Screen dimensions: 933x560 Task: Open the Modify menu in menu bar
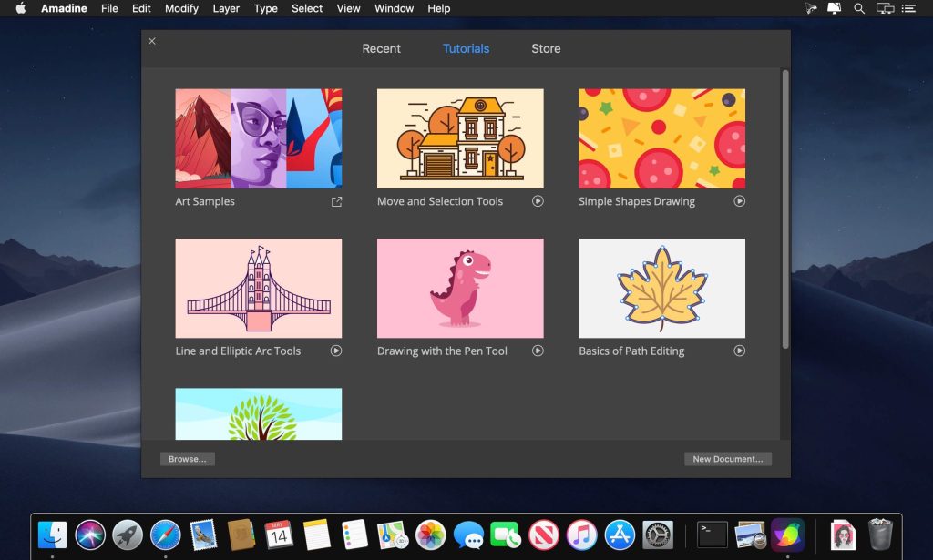click(181, 8)
